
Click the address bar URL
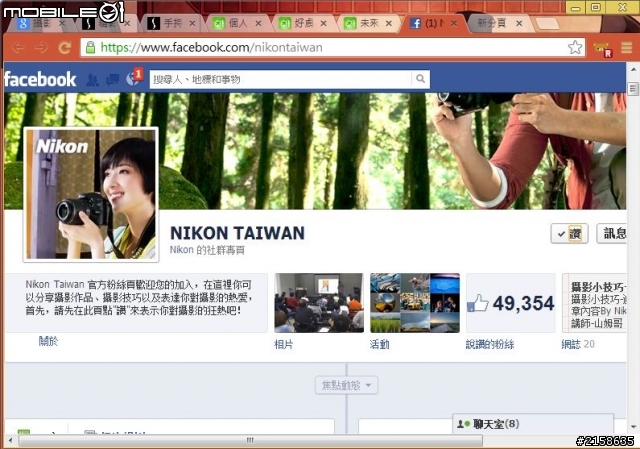coord(211,48)
